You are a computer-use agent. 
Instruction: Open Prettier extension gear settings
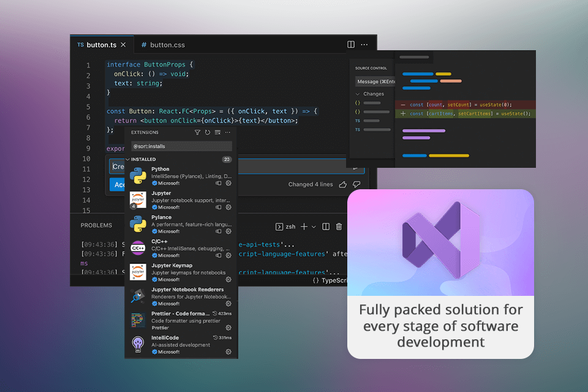[228, 328]
